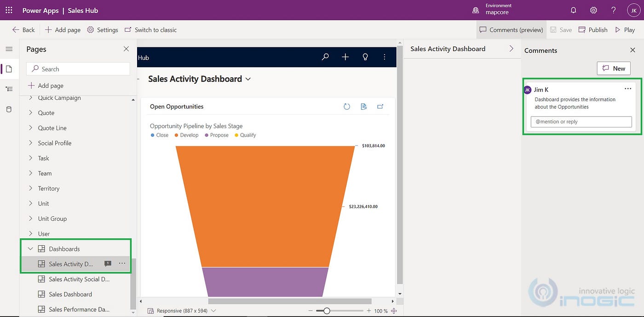Expand the Sales Activity Dashboard properties chevron
Viewport: 644px width, 317px height.
pyautogui.click(x=512, y=48)
